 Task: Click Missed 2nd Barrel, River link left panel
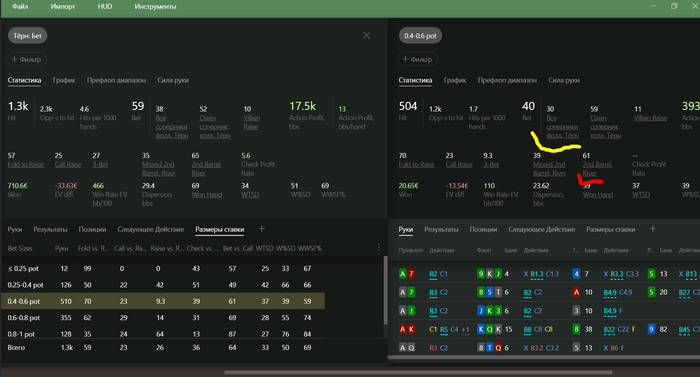[x=158, y=169]
